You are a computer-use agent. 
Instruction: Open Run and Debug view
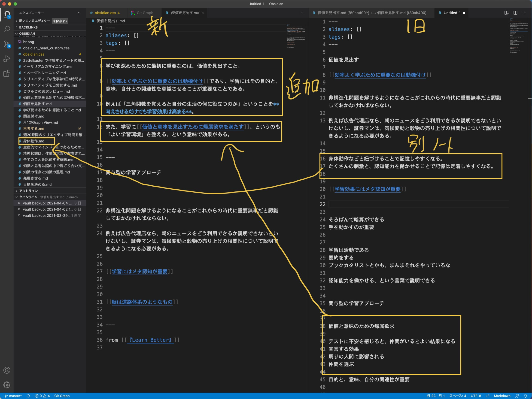click(7, 59)
